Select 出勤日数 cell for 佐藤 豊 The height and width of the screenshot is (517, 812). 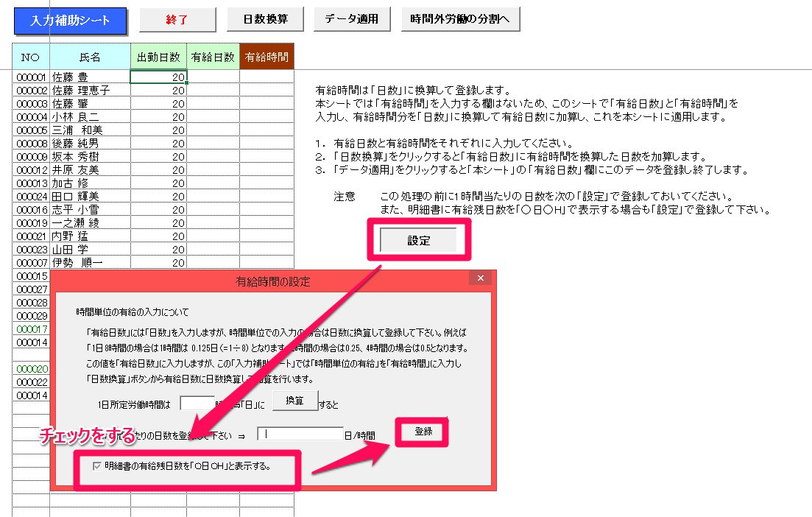pyautogui.click(x=158, y=77)
